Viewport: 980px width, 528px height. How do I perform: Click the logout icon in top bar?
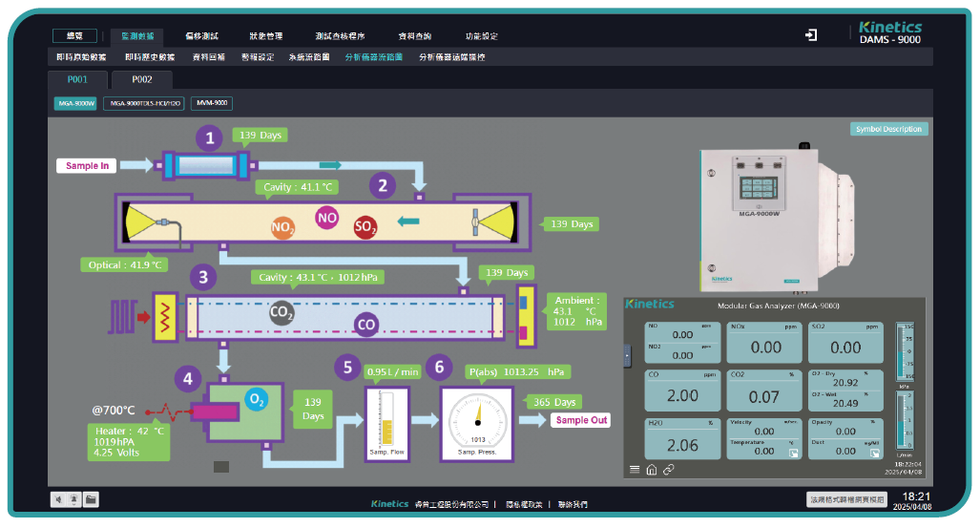pos(811,35)
